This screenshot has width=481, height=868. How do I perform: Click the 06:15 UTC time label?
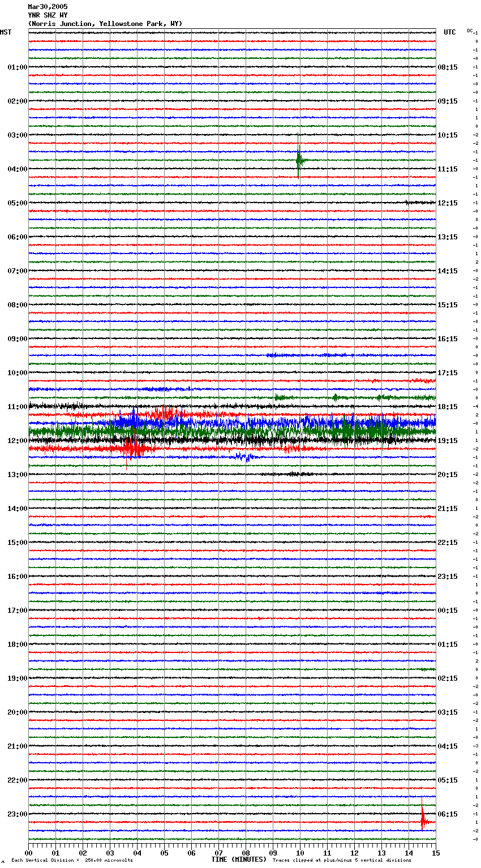[x=448, y=814]
